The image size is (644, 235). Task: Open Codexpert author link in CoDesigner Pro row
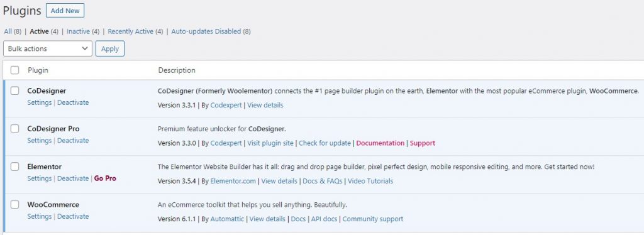click(x=226, y=143)
